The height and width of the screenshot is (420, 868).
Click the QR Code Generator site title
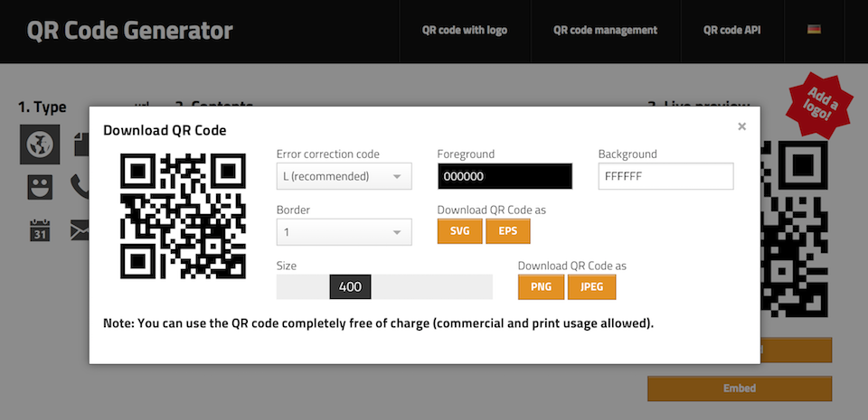tap(129, 31)
